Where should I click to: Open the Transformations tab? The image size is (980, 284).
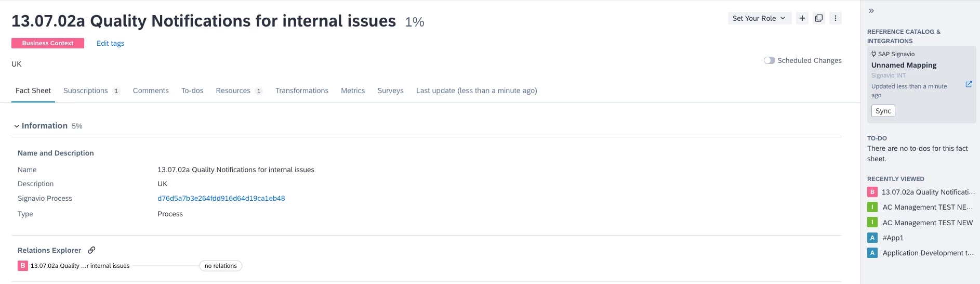(301, 91)
